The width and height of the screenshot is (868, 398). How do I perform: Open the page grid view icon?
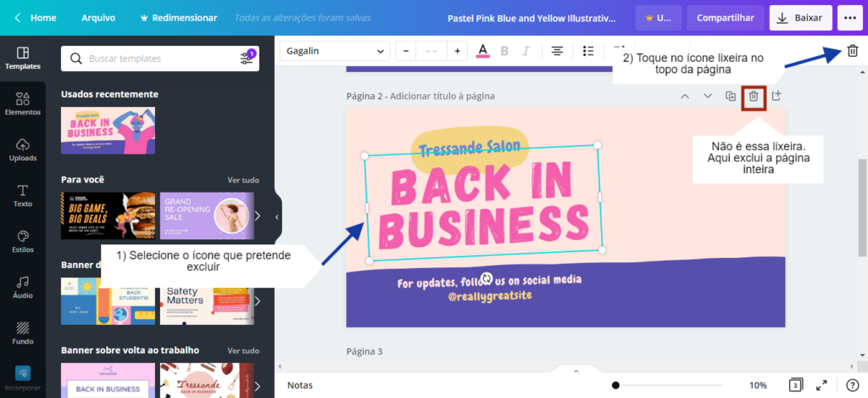795,385
